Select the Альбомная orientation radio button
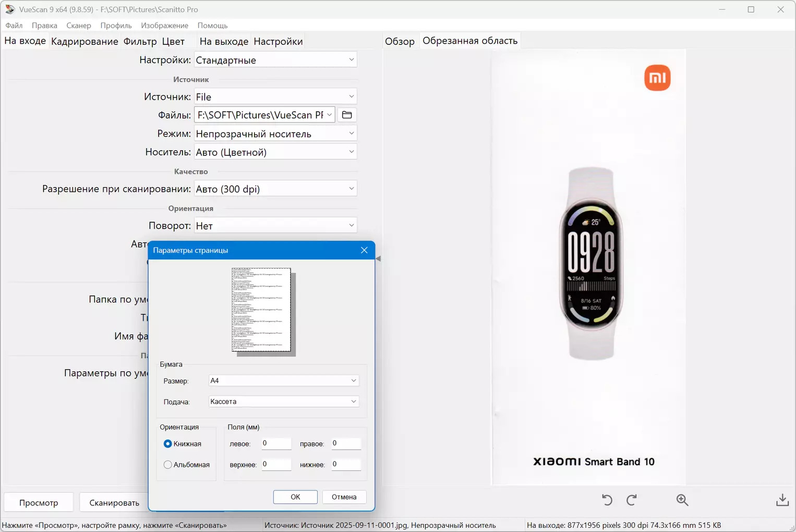796x532 pixels. (x=167, y=465)
